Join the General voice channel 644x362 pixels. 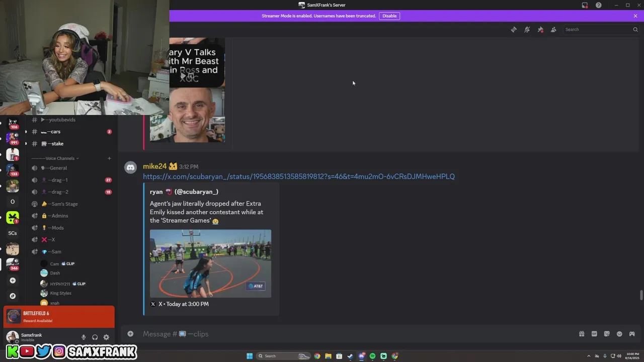click(71, 168)
